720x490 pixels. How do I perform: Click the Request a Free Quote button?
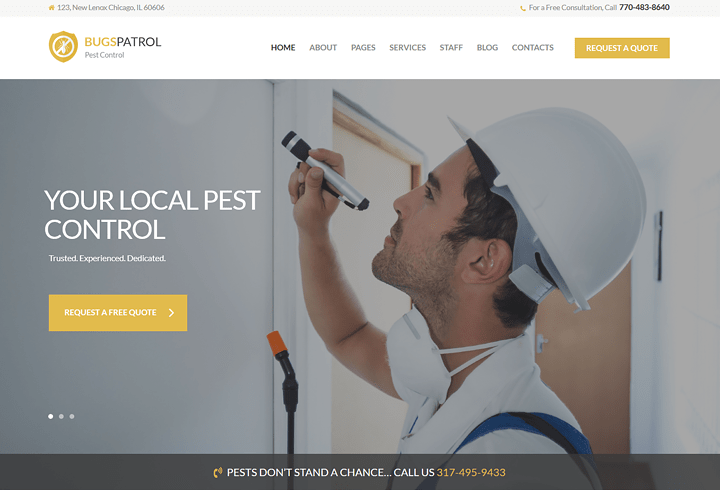point(118,313)
